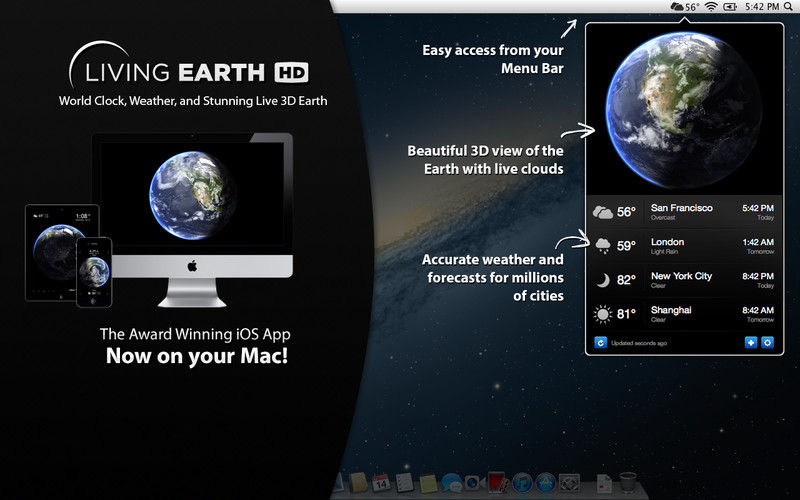
Task: Click 'Now on your Mac!' headline
Action: [197, 356]
